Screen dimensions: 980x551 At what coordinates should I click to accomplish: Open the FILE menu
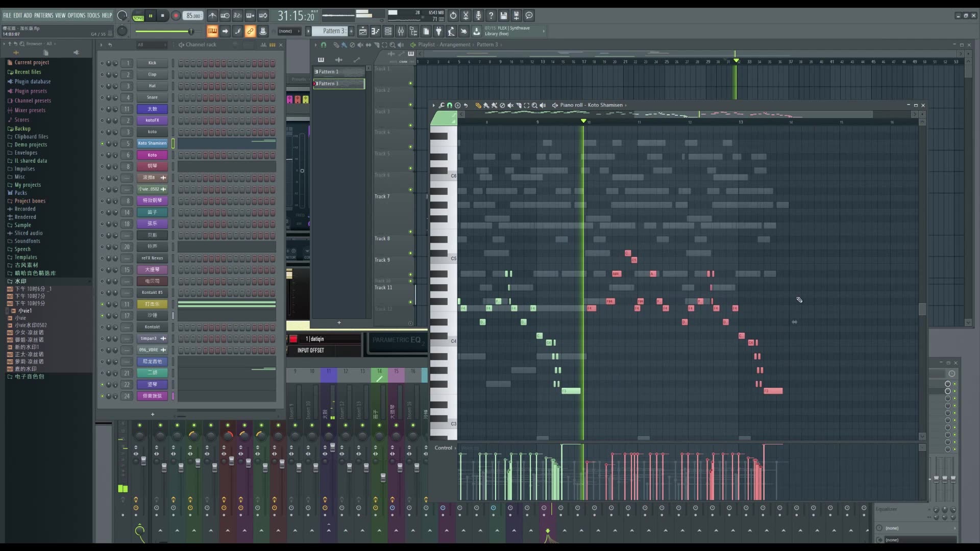click(7, 15)
